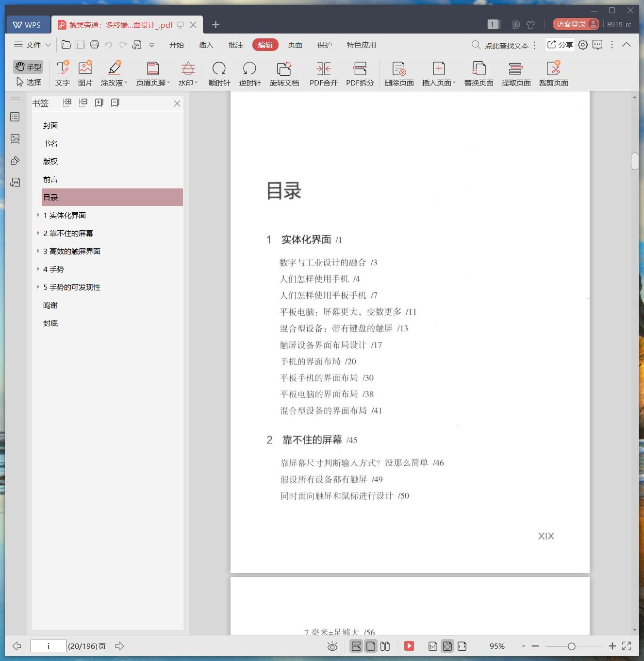
Task: Click the print icon in the quick toolbar
Action: [95, 45]
